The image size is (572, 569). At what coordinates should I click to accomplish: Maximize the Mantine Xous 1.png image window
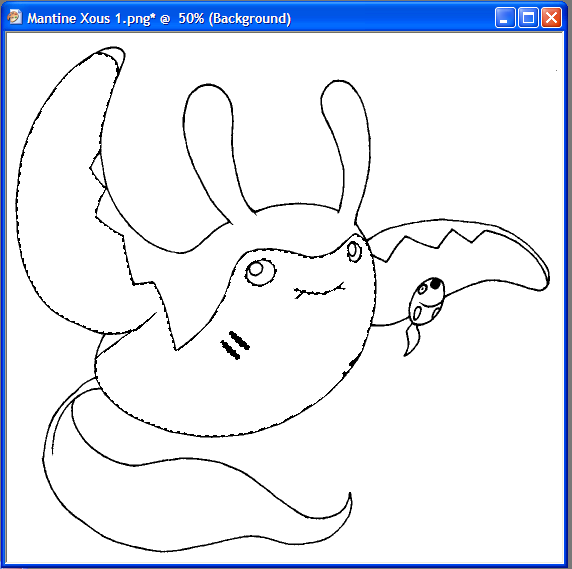pyautogui.click(x=528, y=18)
